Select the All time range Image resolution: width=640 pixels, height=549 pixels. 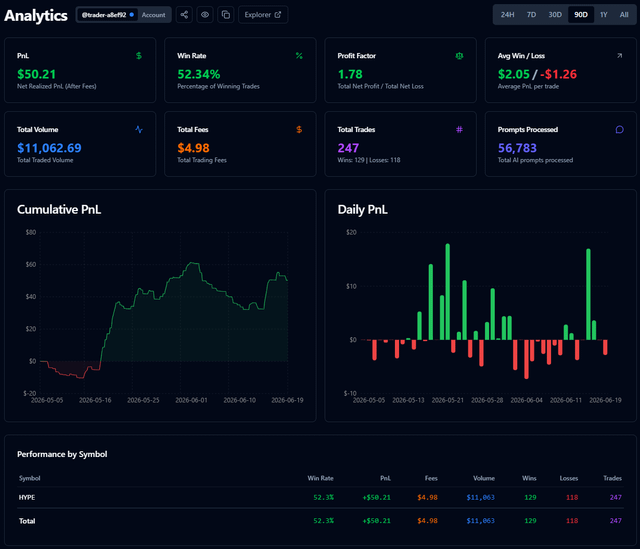[x=624, y=15]
